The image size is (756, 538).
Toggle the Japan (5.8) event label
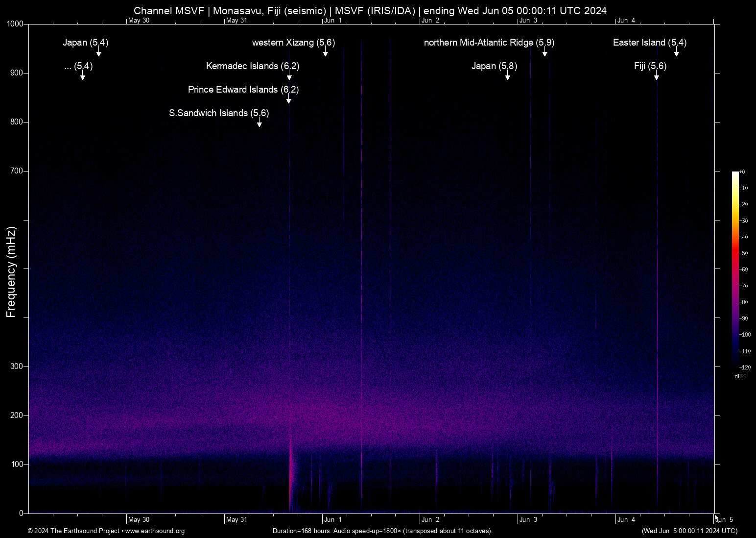[x=494, y=66]
